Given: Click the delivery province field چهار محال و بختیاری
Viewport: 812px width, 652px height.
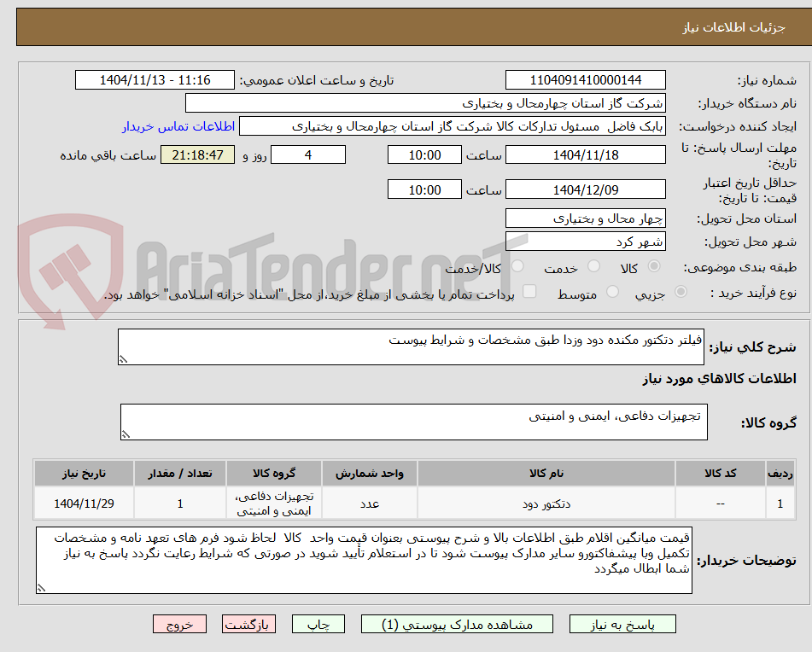Looking at the screenshot, I should tap(585, 218).
